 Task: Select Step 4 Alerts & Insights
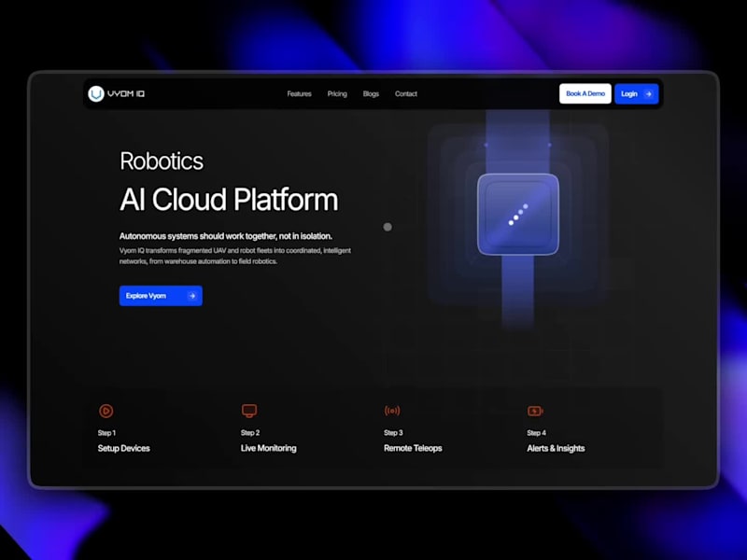[555, 448]
